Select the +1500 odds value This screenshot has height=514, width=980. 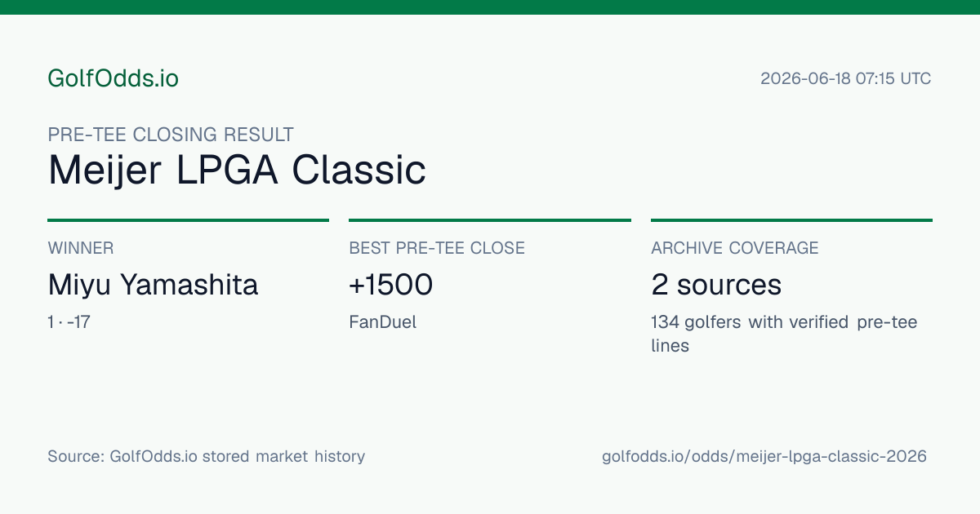pos(390,285)
